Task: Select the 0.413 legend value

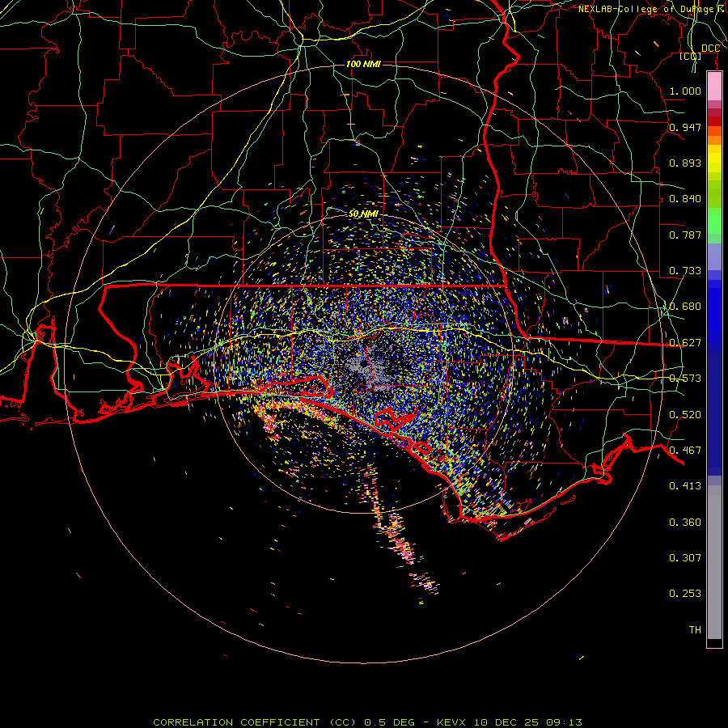Action: tap(685, 486)
